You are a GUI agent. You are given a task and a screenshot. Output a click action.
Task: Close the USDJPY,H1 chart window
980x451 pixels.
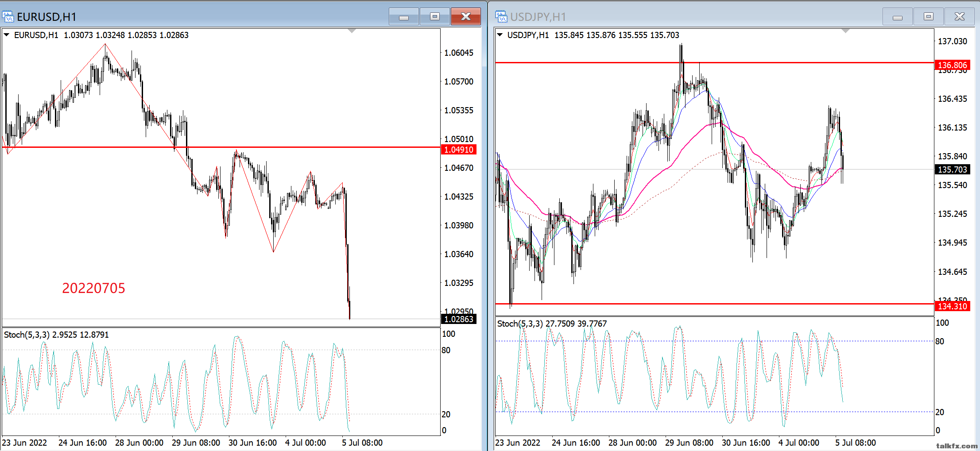959,17
